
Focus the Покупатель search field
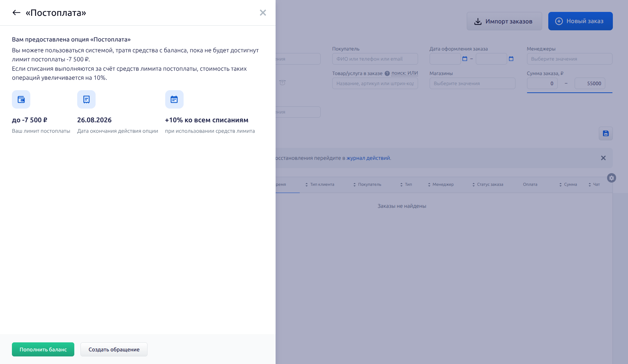375,59
